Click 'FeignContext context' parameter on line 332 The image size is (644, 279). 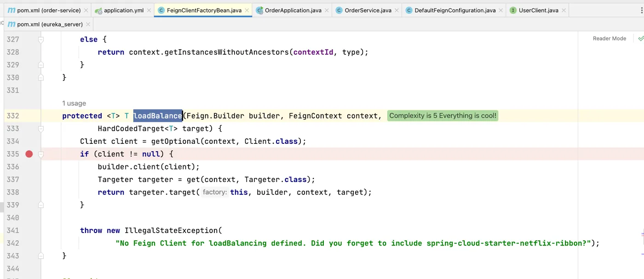333,116
